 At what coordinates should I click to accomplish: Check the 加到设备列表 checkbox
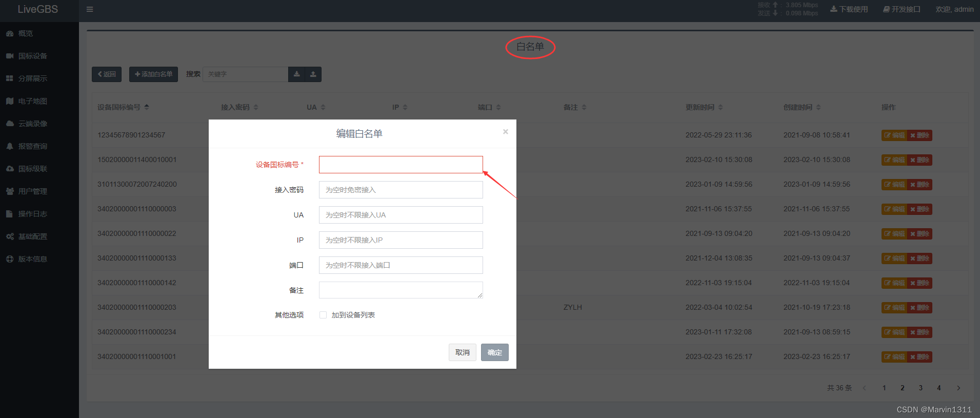pos(323,315)
